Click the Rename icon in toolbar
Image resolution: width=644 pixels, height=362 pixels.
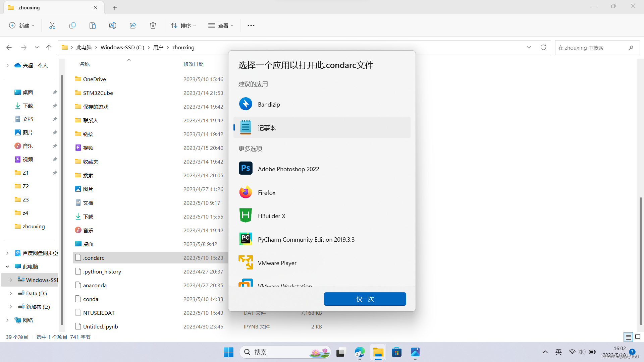pyautogui.click(x=113, y=25)
